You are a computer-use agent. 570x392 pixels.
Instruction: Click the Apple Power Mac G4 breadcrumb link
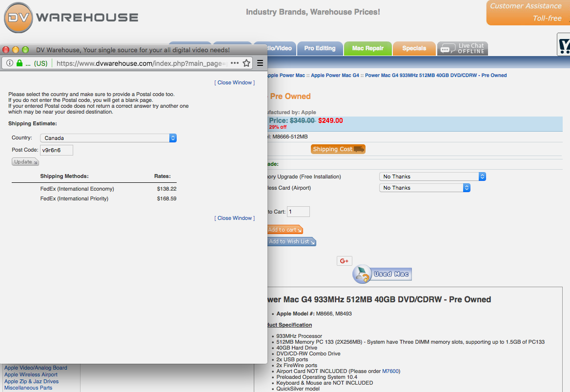335,75
